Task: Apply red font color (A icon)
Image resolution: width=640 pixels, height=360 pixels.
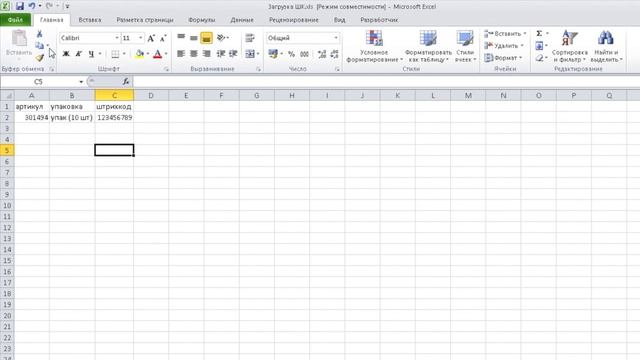Action: point(158,54)
